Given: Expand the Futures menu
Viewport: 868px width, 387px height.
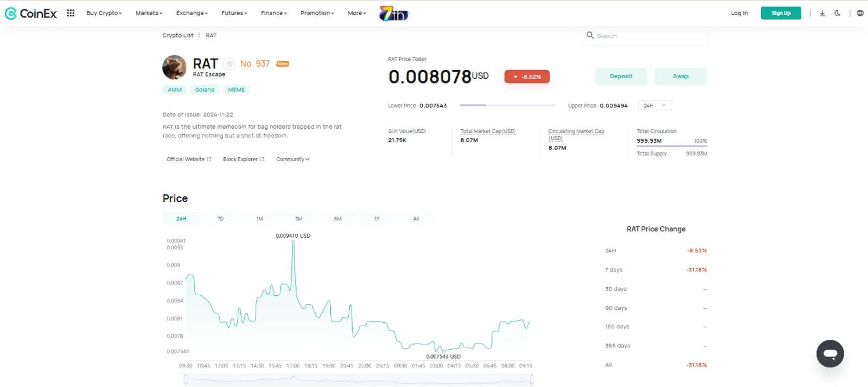Looking at the screenshot, I should pyautogui.click(x=234, y=13).
